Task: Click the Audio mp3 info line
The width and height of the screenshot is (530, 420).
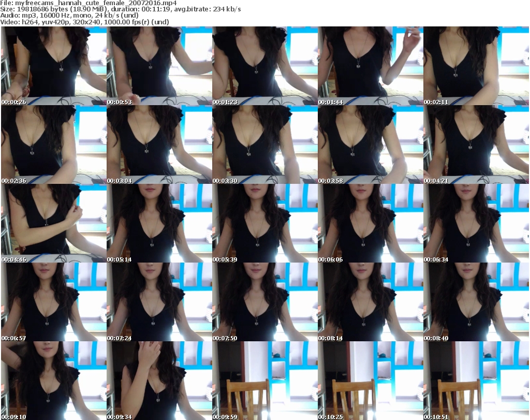Action: click(69, 16)
